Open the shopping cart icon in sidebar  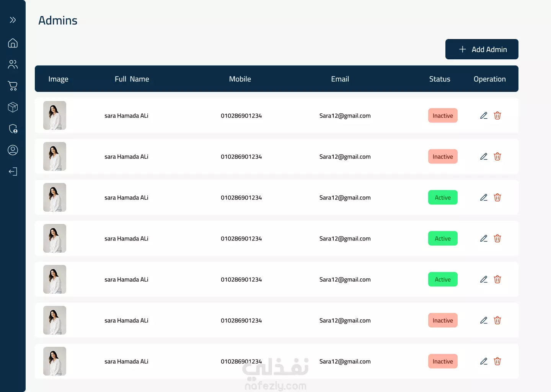13,86
